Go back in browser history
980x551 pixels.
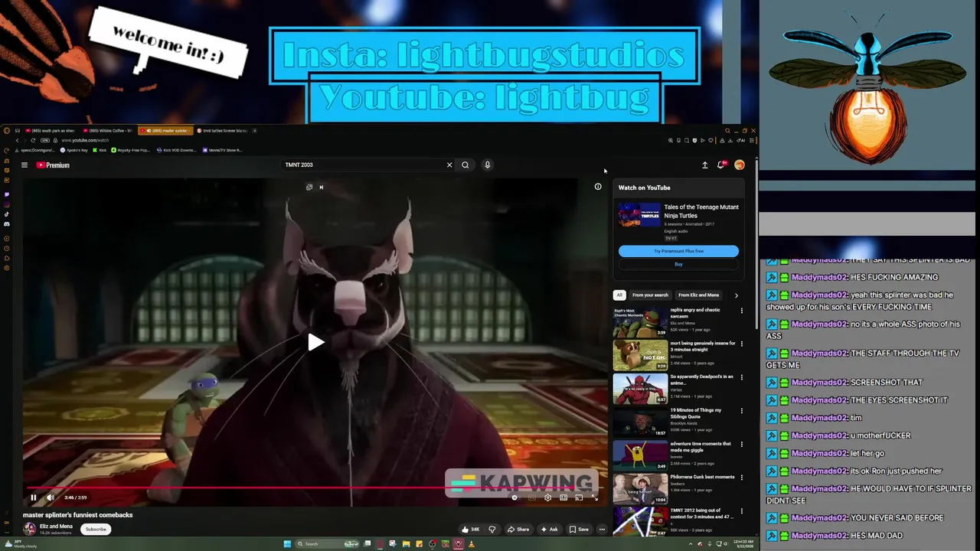17,140
